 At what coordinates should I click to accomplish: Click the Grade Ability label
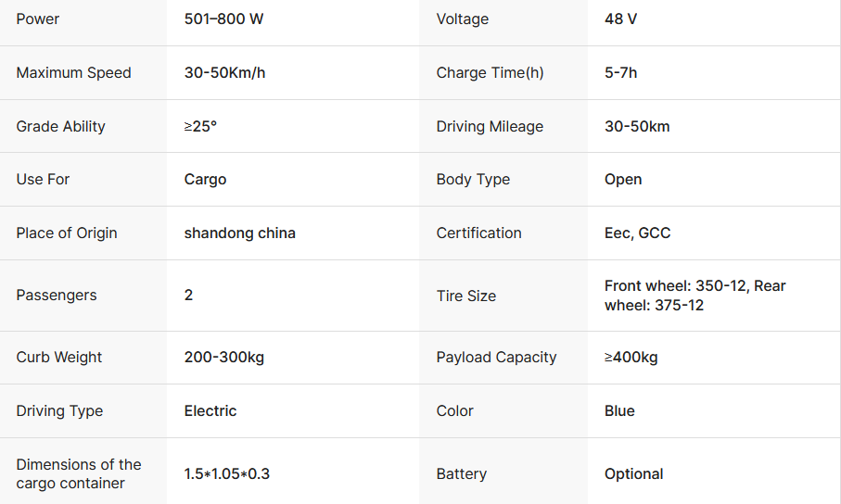click(x=61, y=127)
